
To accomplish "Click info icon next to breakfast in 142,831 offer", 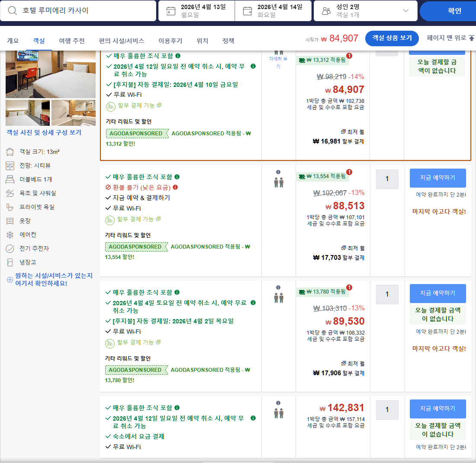I will click(x=177, y=408).
